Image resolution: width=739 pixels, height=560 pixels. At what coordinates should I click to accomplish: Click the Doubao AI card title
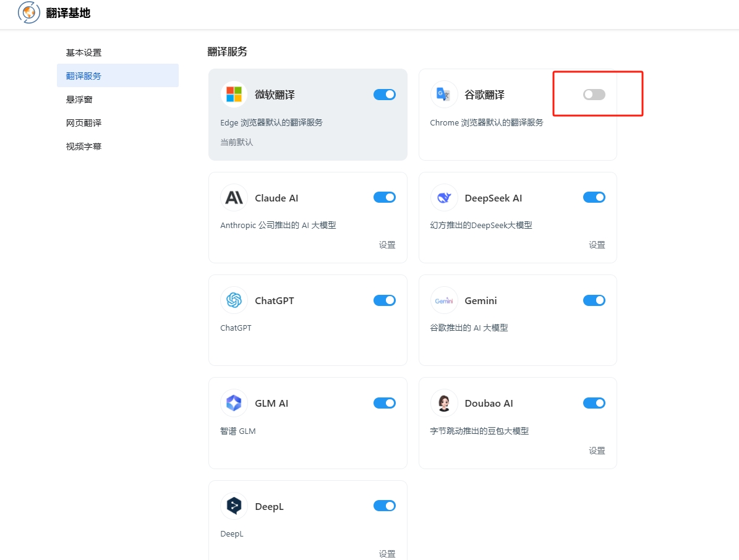tap(489, 403)
